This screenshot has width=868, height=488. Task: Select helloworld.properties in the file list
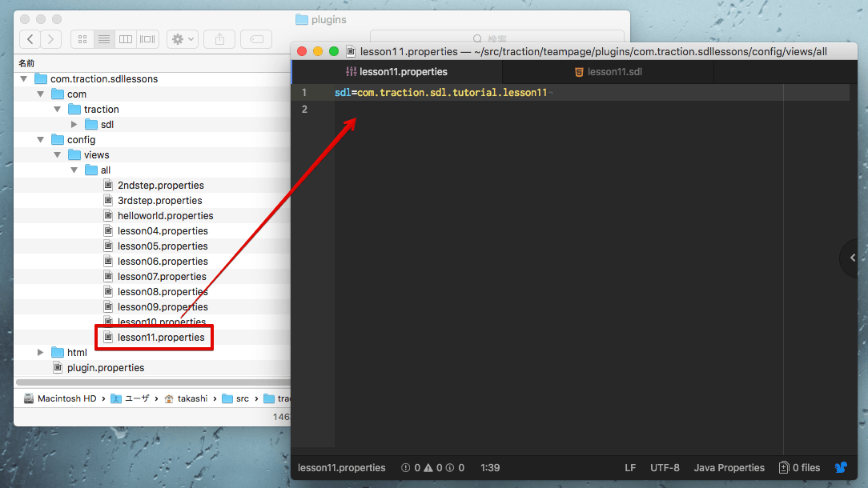pyautogui.click(x=165, y=216)
